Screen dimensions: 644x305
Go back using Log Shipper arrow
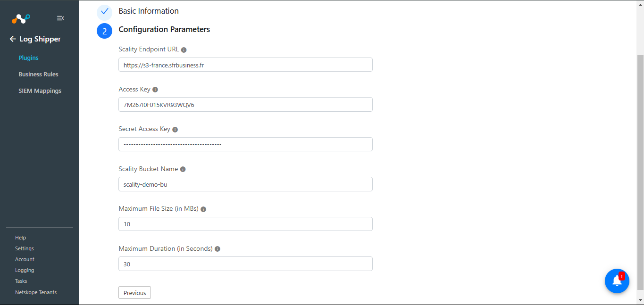coord(13,39)
